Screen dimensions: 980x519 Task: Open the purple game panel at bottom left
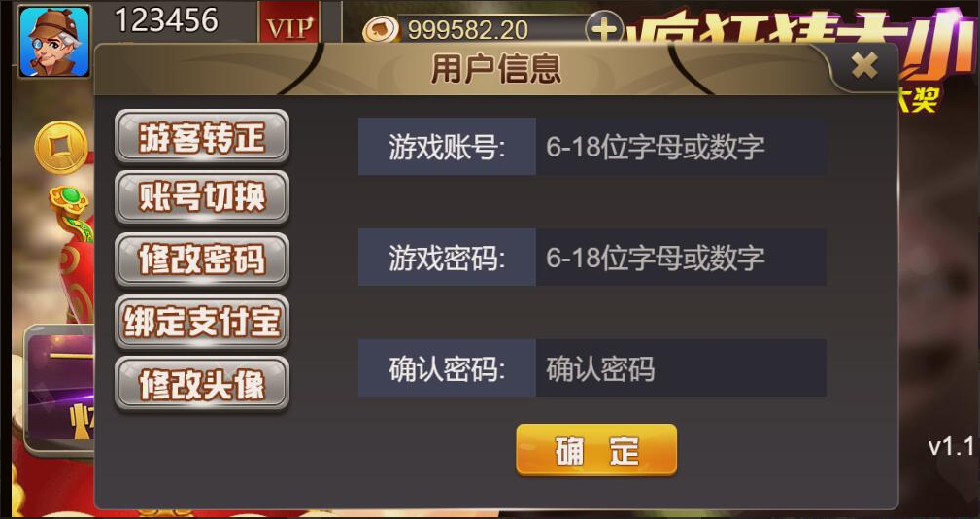click(59, 388)
